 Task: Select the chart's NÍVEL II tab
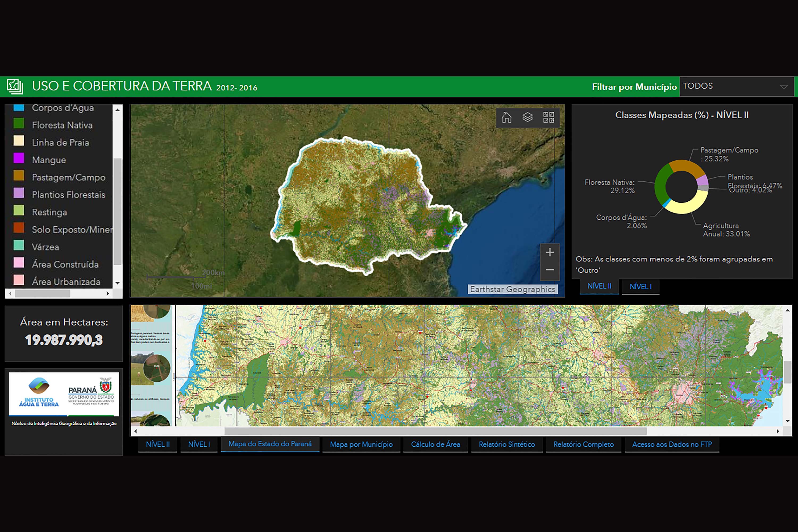pyautogui.click(x=599, y=286)
